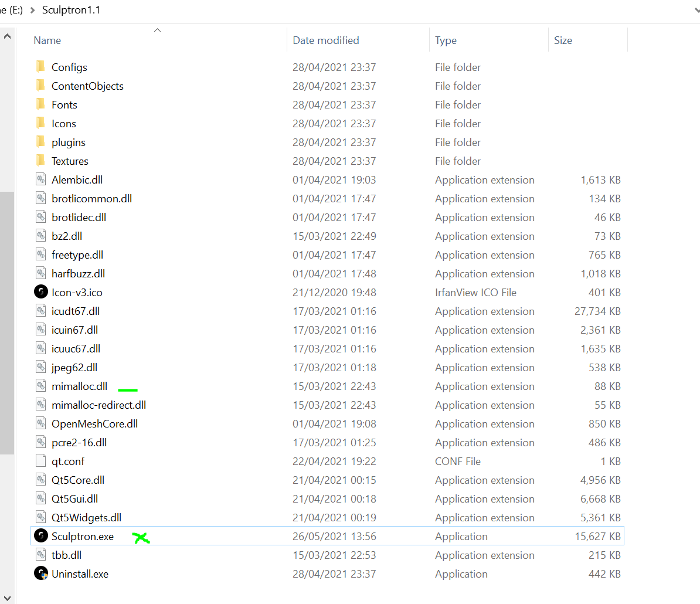Click the Fonts folder icon

[40, 104]
